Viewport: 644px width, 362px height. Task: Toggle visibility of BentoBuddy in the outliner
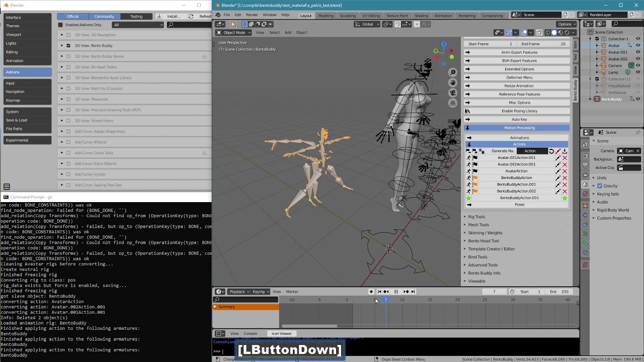(638, 99)
